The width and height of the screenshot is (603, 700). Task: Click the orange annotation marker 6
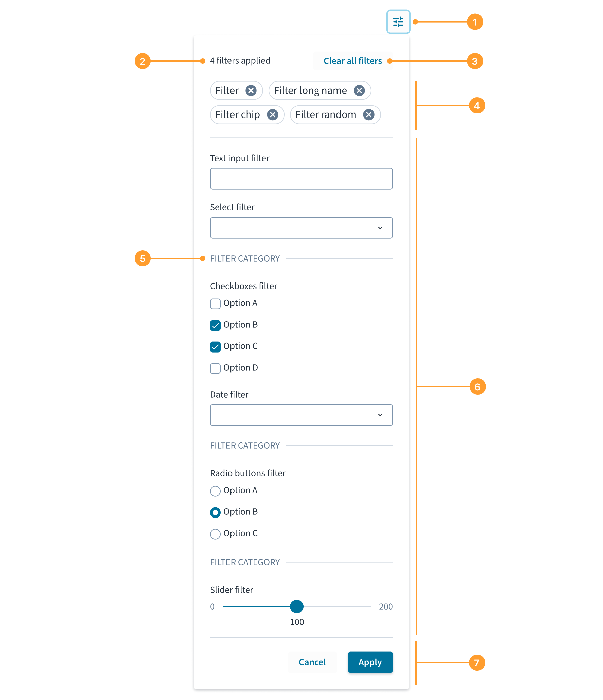(477, 387)
